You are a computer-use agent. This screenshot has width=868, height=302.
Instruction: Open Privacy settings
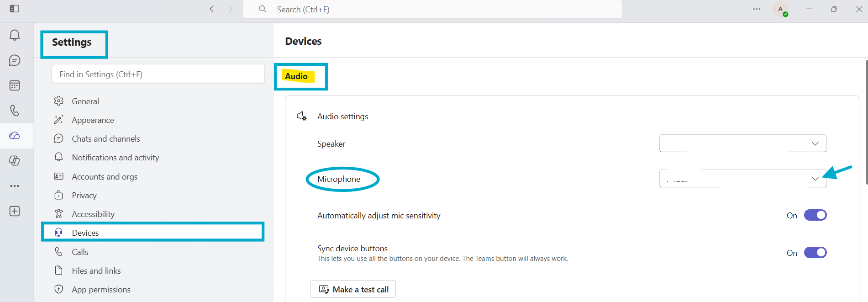point(84,195)
